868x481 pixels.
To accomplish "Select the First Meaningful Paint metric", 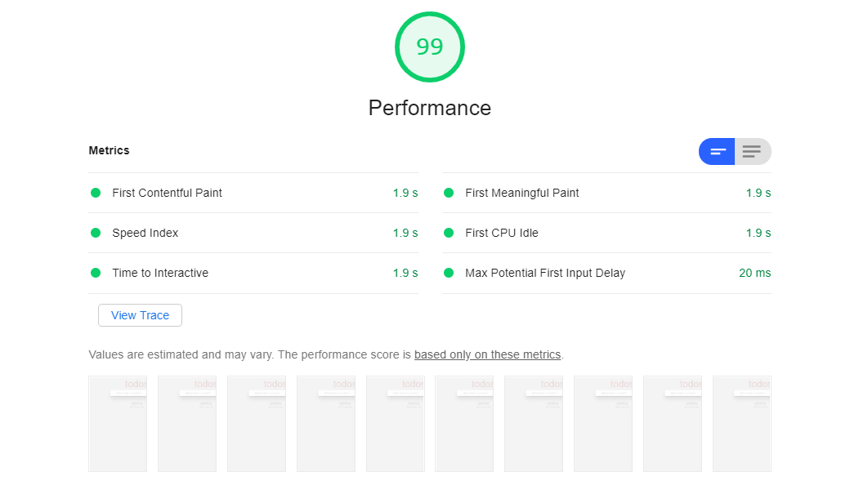I will click(x=606, y=193).
